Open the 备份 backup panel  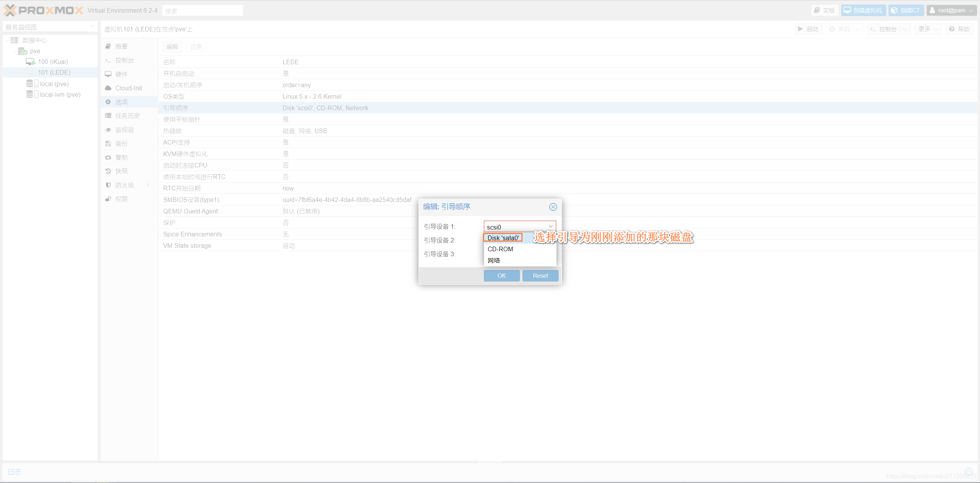(121, 144)
